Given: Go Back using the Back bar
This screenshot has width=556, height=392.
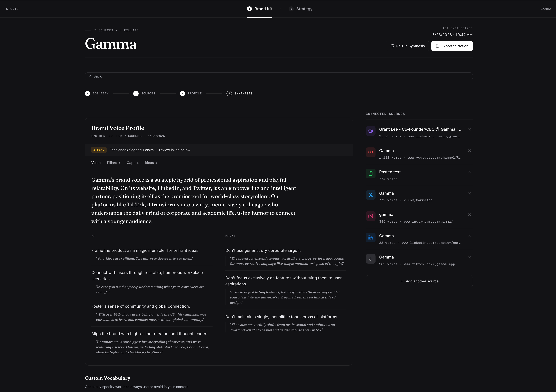Looking at the screenshot, I should click(278, 76).
